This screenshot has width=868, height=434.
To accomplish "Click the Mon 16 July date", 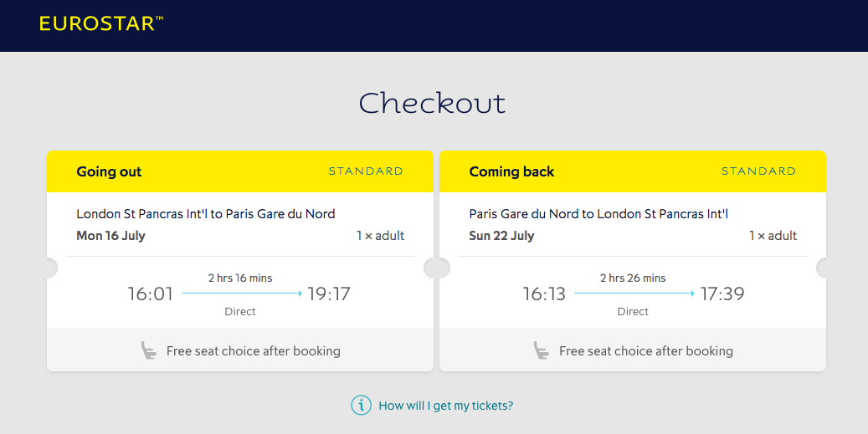I will (110, 236).
